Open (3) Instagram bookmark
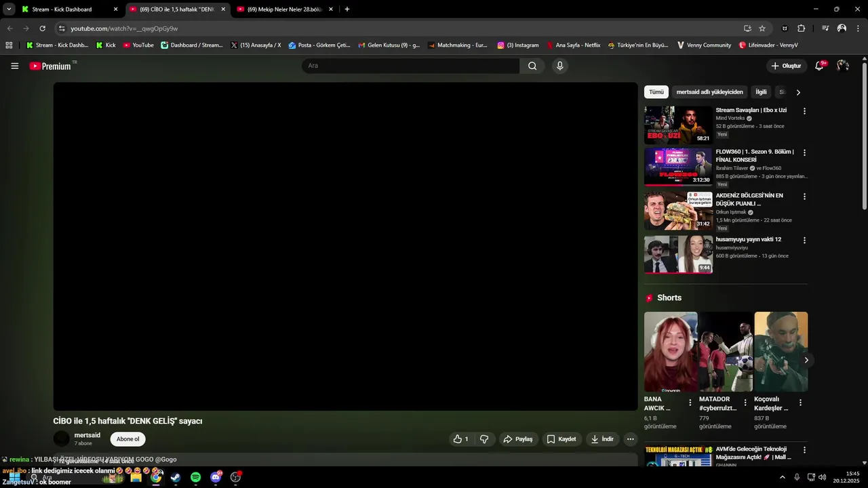Image resolution: width=868 pixels, height=488 pixels. click(x=518, y=45)
